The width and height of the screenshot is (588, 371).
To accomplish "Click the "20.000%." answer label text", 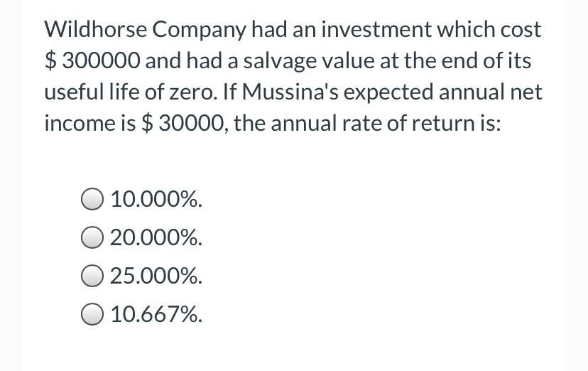I will [x=156, y=238].
